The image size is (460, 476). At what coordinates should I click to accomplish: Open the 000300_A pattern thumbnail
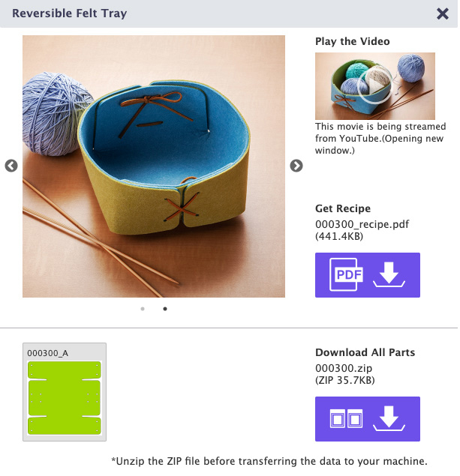click(65, 392)
